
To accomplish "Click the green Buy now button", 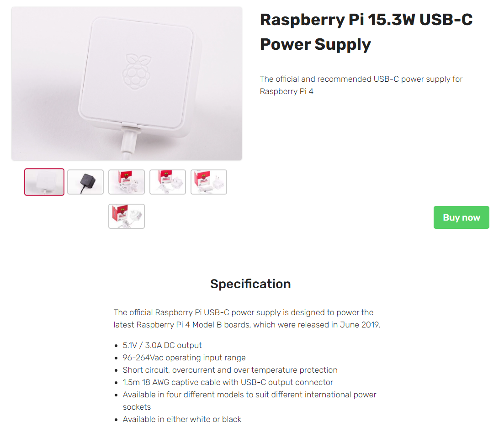I will (461, 217).
